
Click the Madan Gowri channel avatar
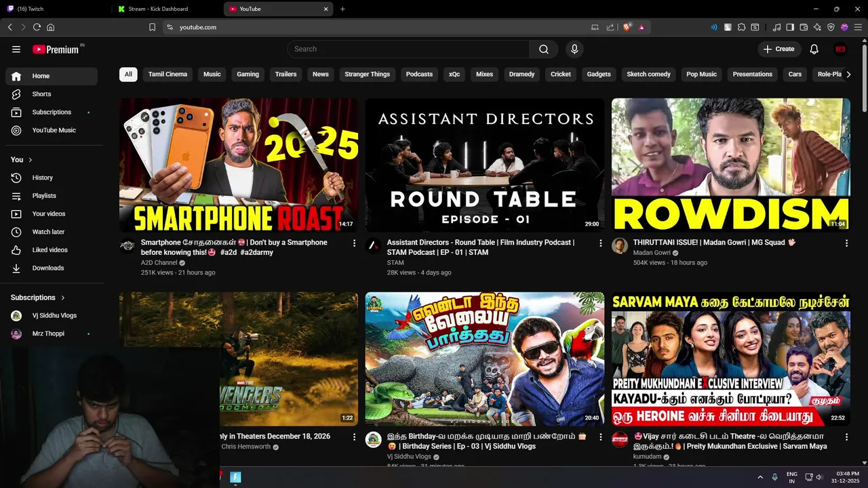[x=620, y=245]
